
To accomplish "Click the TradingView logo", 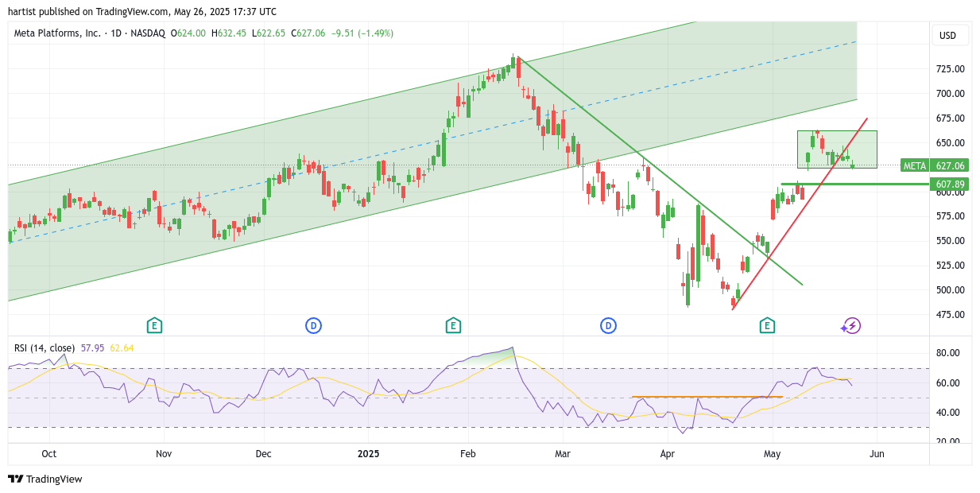I will (x=45, y=479).
